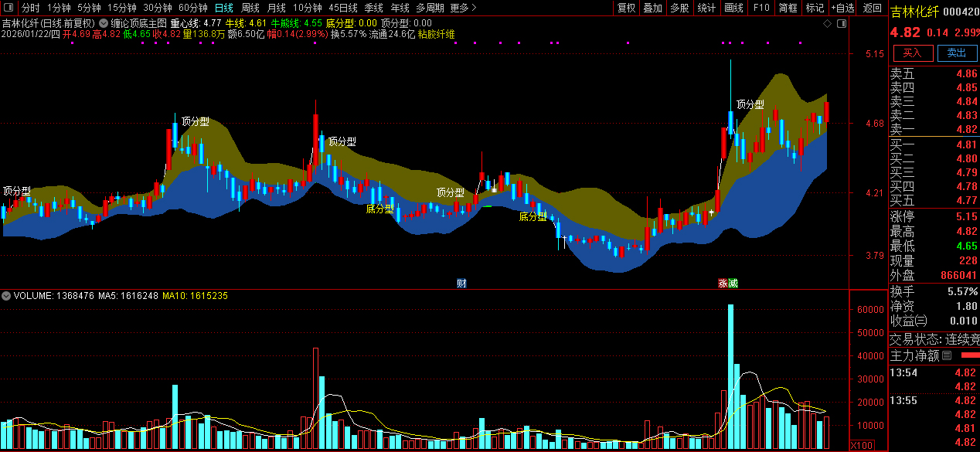This screenshot has width=980, height=452.
Task: Click the 最低 value 4.65
Action: click(966, 246)
